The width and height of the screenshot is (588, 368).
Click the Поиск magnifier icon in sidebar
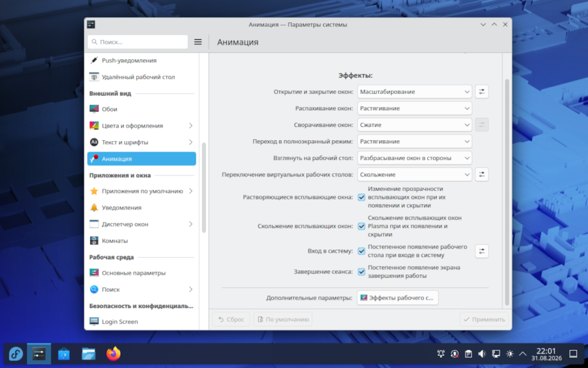94,289
